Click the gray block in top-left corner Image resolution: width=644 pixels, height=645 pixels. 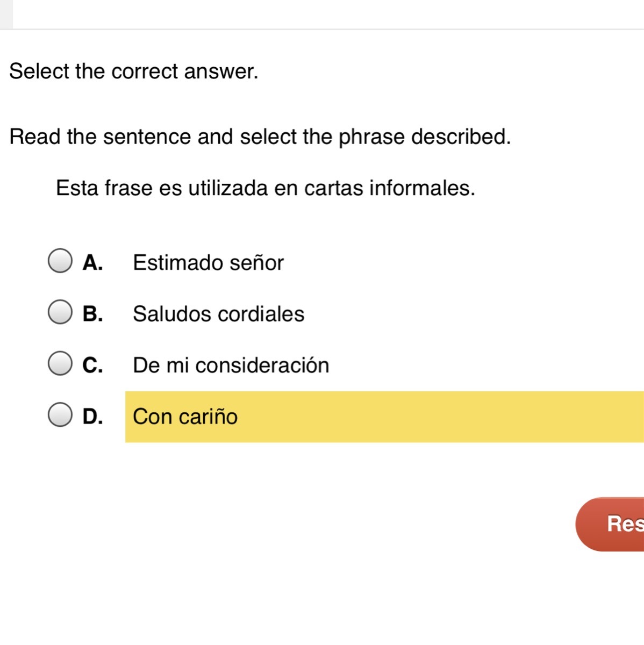click(6, 14)
